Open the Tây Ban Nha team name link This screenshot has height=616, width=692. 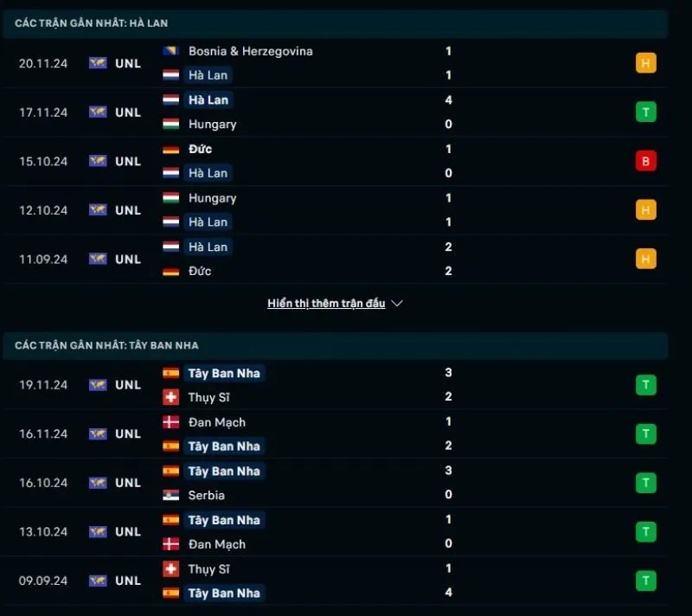click(x=225, y=373)
